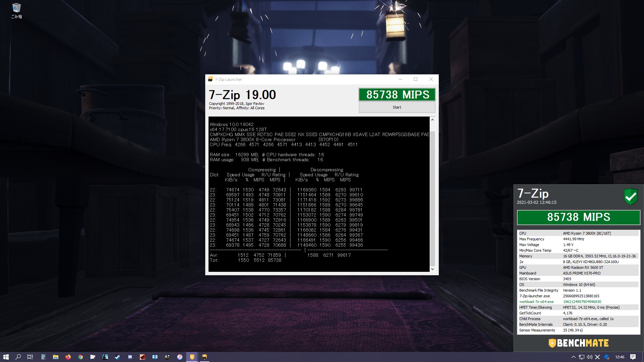This screenshot has width=644, height=362.
Task: Open the Windows Start menu
Action: click(x=6, y=357)
